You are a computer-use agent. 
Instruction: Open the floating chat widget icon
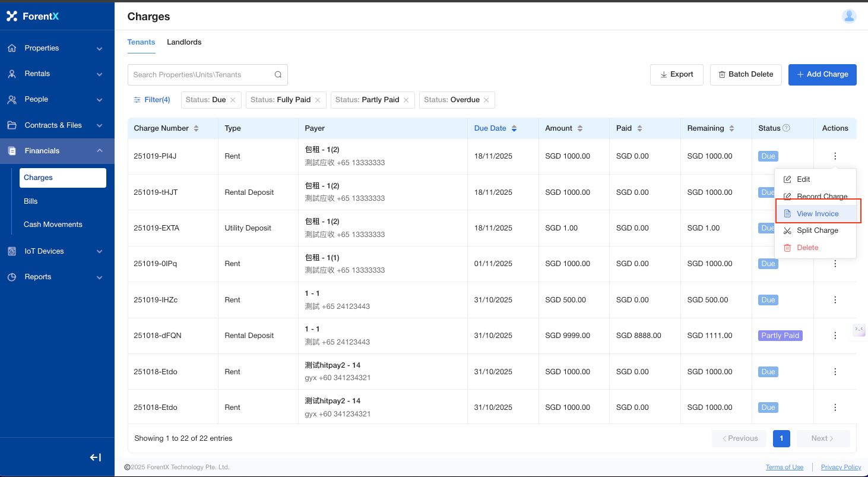pos(859,330)
